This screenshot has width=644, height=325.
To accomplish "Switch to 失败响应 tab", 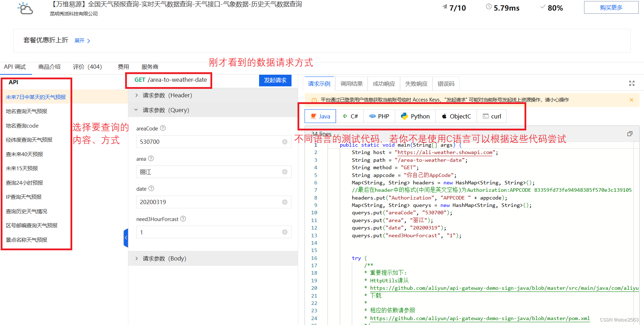I will [416, 84].
